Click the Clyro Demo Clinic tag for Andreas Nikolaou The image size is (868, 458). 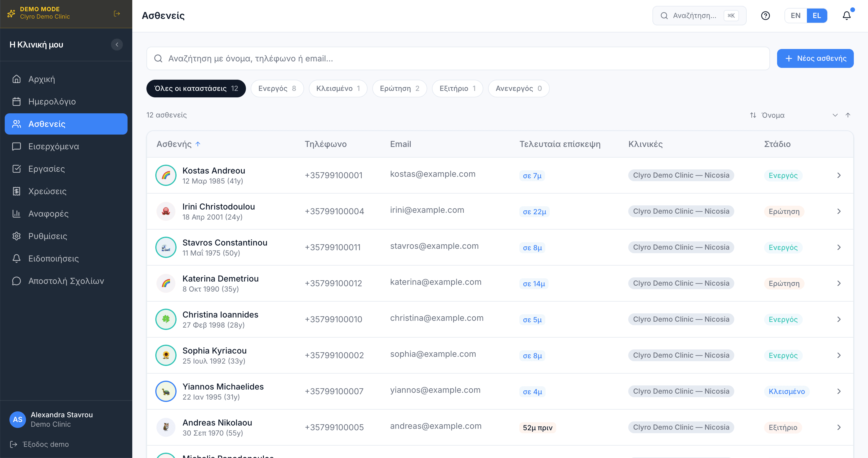681,427
